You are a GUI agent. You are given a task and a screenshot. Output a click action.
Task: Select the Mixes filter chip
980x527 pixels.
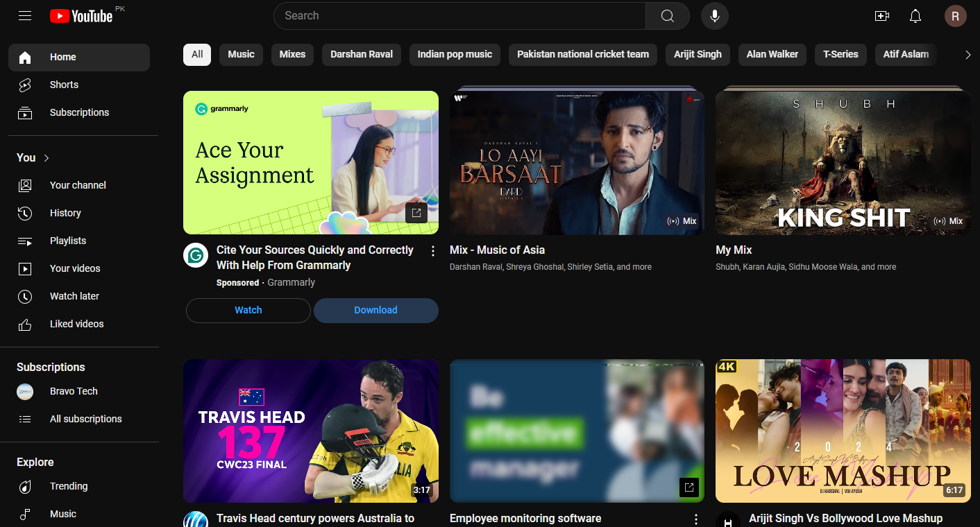click(x=292, y=55)
